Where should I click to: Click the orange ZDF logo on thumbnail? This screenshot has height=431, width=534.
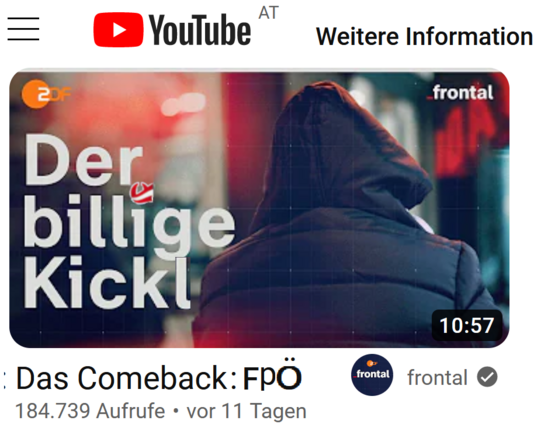(46, 94)
